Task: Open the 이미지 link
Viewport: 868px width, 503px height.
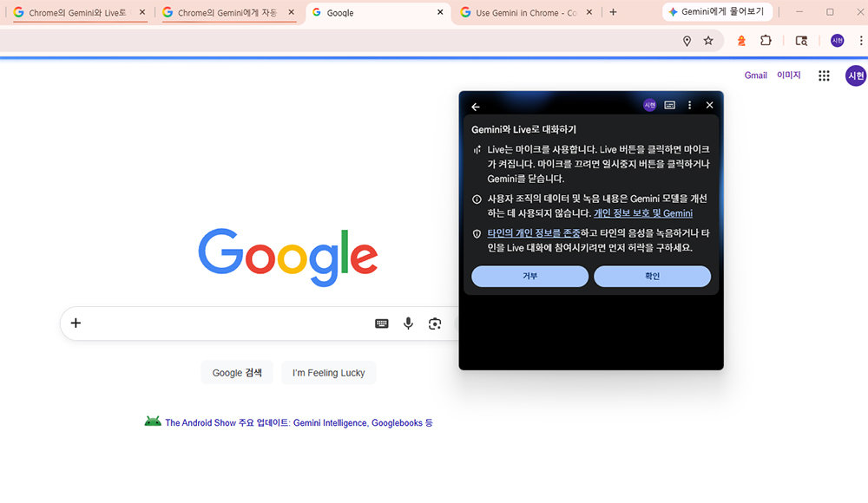Action: pyautogui.click(x=789, y=75)
